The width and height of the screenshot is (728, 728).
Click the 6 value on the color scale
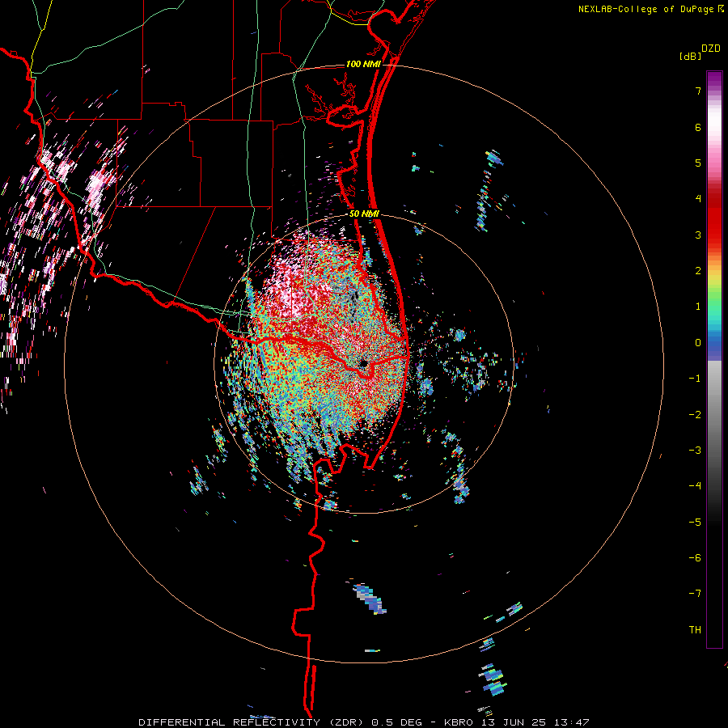point(698,127)
